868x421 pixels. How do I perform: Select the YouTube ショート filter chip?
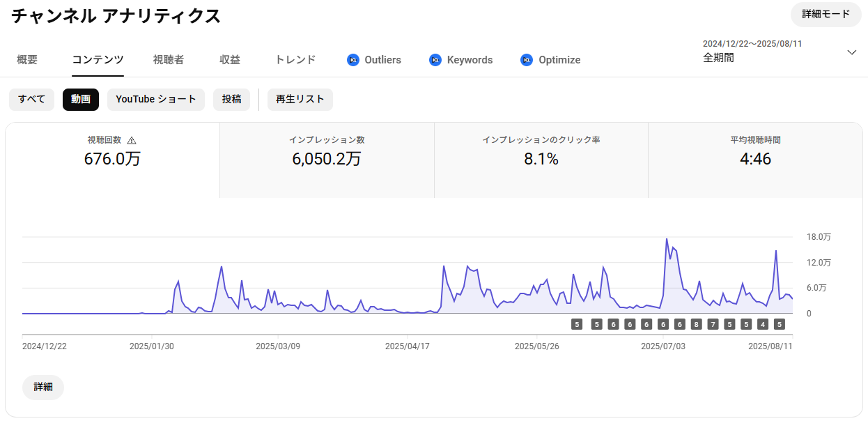[156, 100]
